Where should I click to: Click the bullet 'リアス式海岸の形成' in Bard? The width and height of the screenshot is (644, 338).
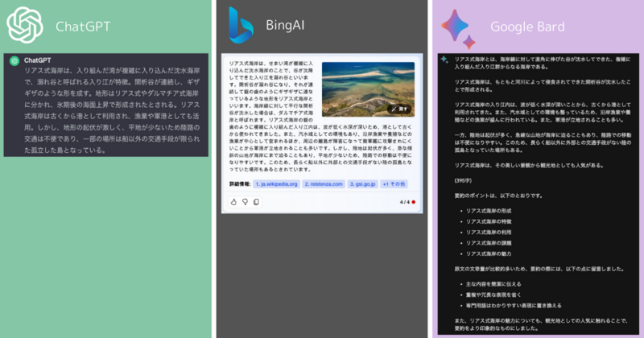point(489,211)
